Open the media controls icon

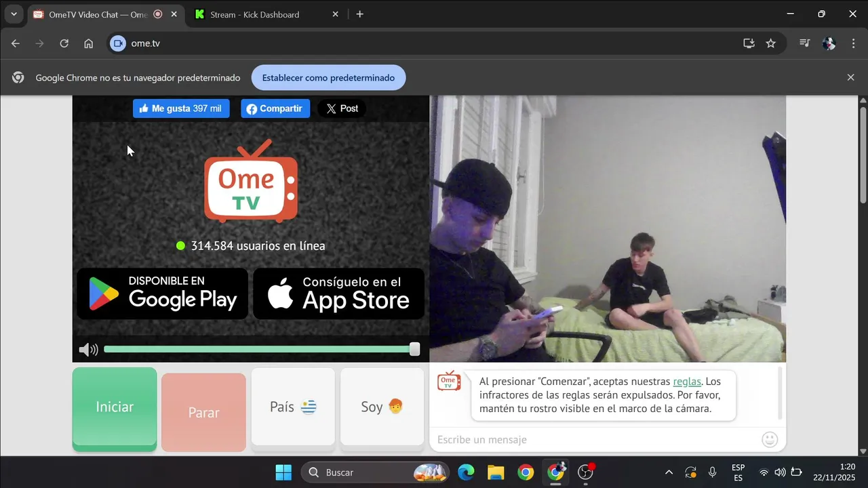tap(805, 43)
